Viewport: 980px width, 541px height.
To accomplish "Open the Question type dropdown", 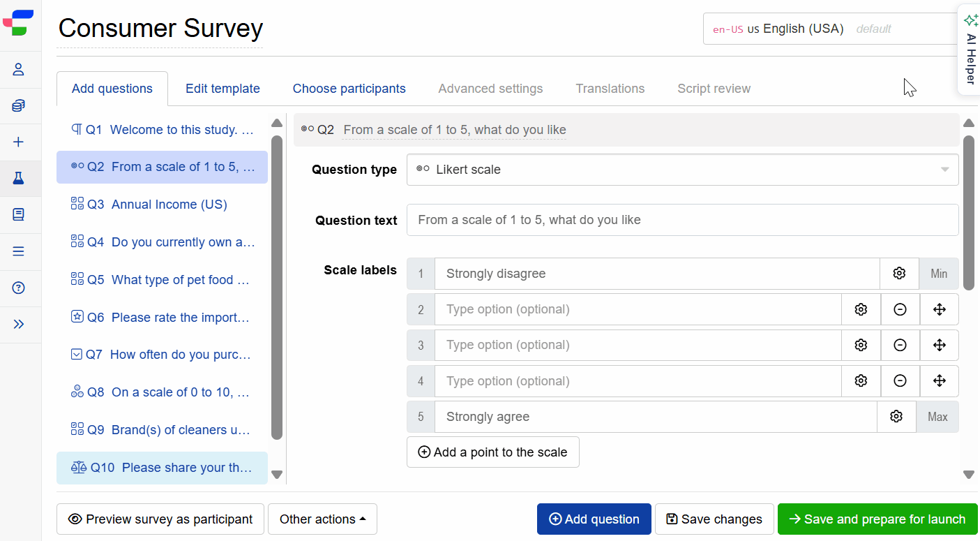I will coord(682,169).
